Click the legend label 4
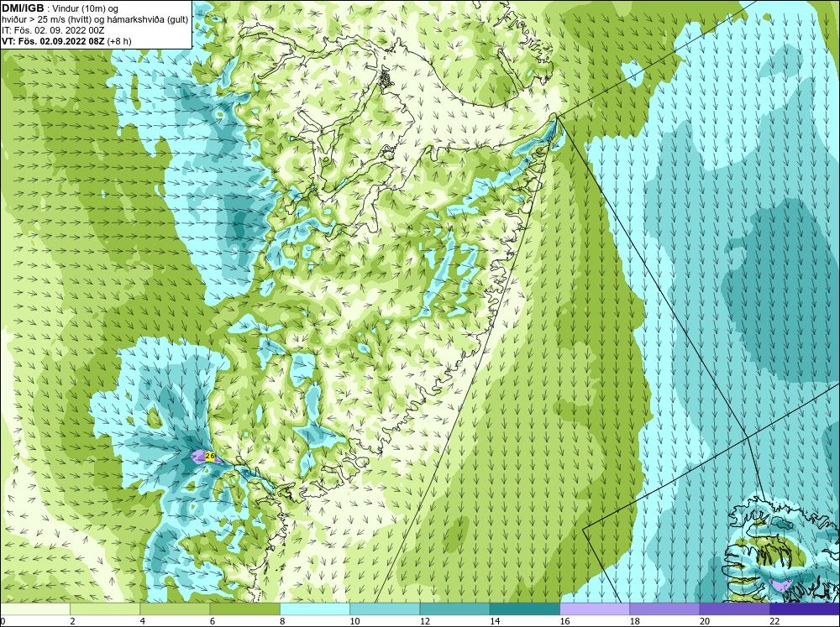Viewport: 840px width, 627px height. point(143,621)
